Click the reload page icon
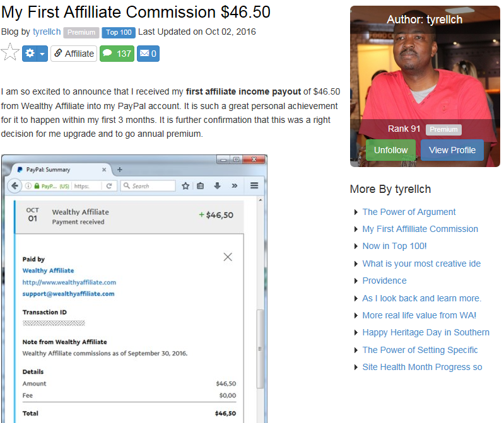Image resolution: width=504 pixels, height=423 pixels. [x=109, y=186]
